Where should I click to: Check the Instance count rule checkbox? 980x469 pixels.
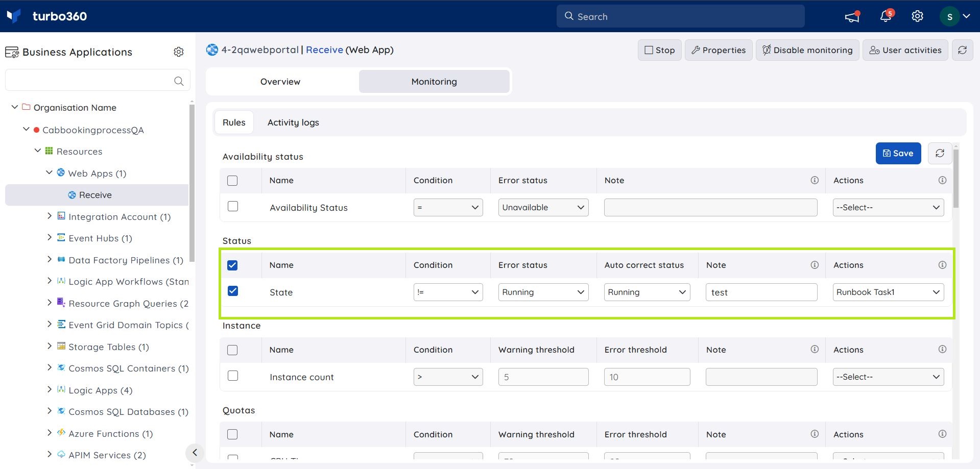coord(233,376)
